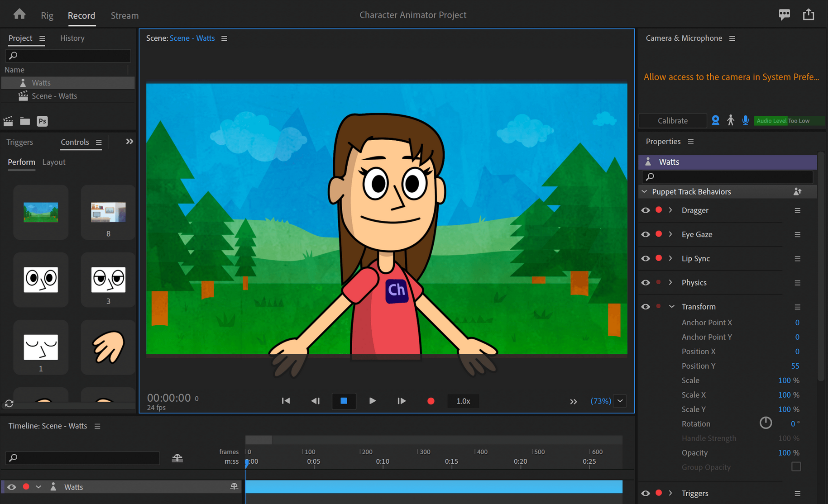Open the Transform behavior menu

(798, 307)
